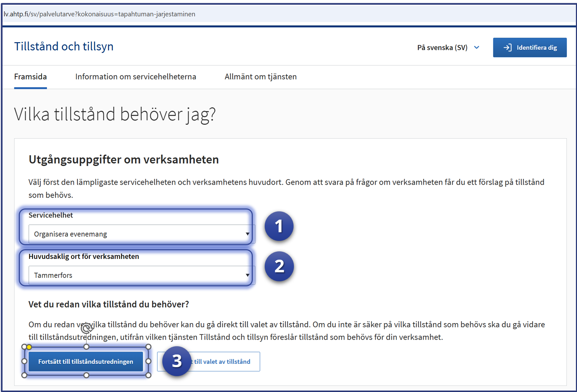
Task: Click the right-middle resize handle of the selection
Action: coord(148,361)
